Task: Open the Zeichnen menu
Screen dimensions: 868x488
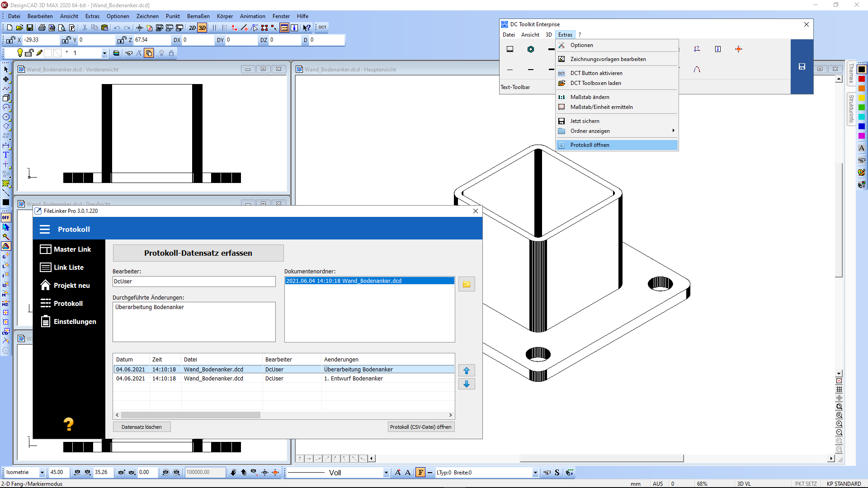Action: coord(147,16)
